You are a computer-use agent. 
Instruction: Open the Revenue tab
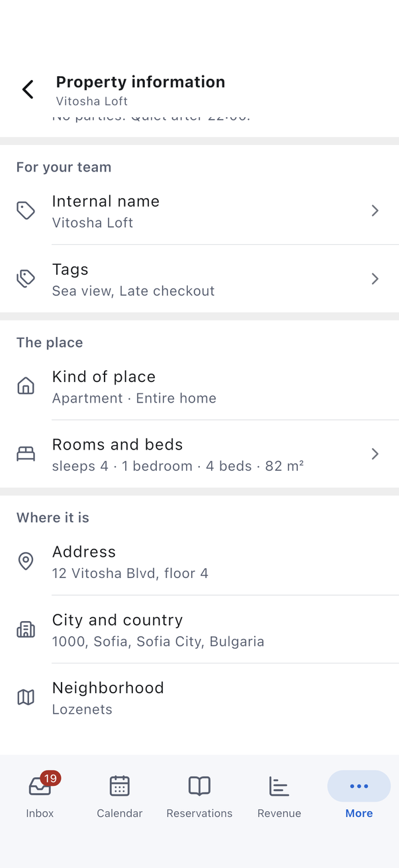(279, 795)
